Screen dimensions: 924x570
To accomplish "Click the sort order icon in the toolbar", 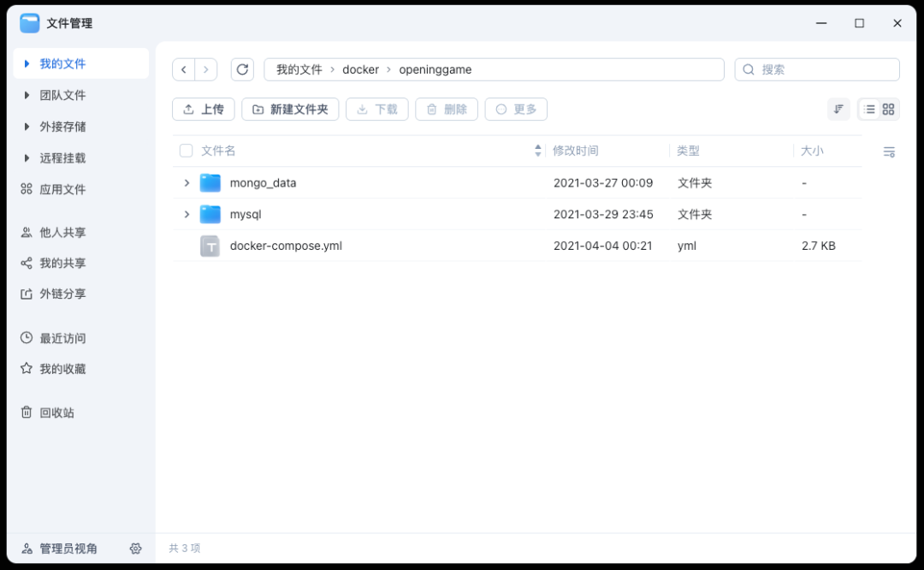I will 838,109.
